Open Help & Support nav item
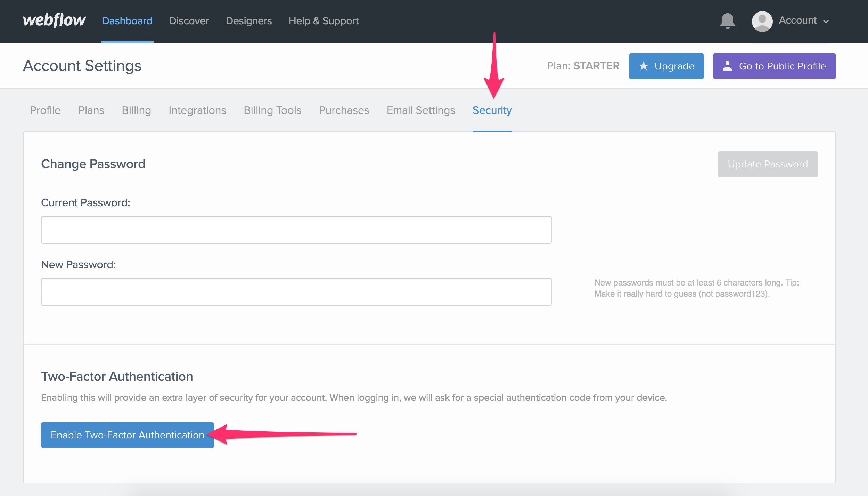 point(324,21)
